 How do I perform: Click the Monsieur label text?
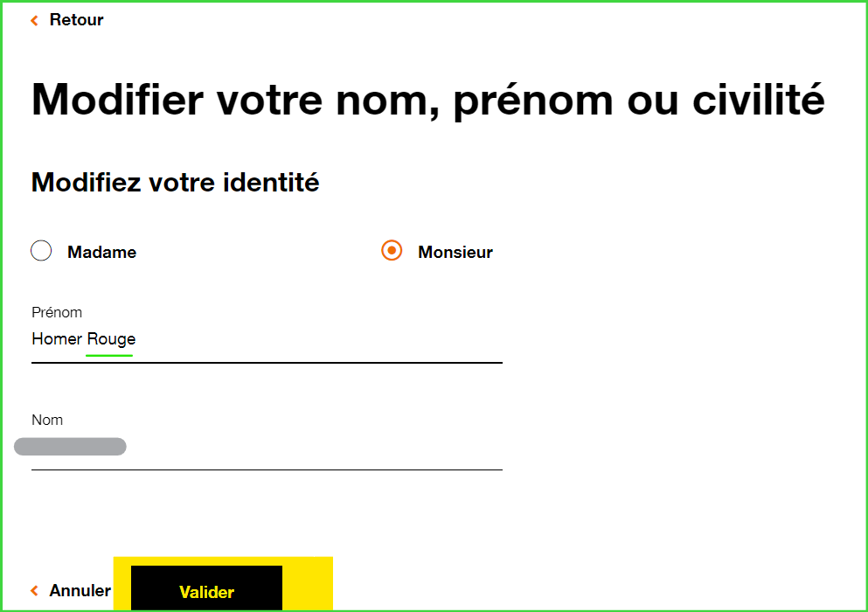(x=455, y=253)
